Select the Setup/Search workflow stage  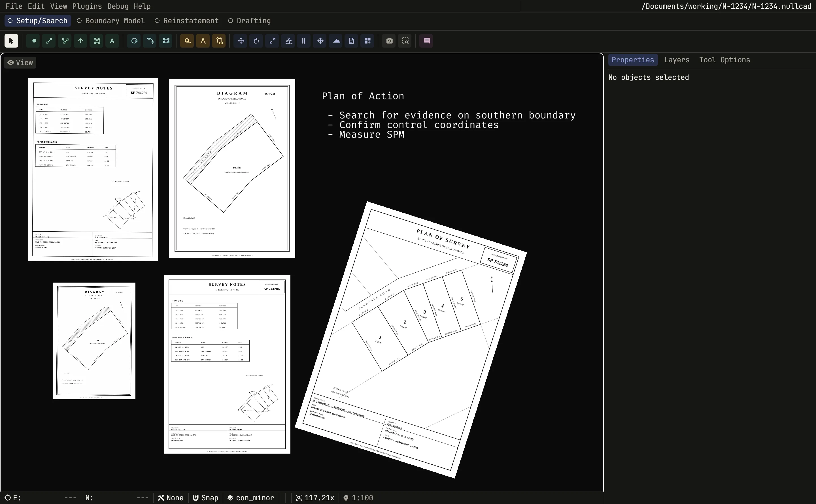(38, 21)
